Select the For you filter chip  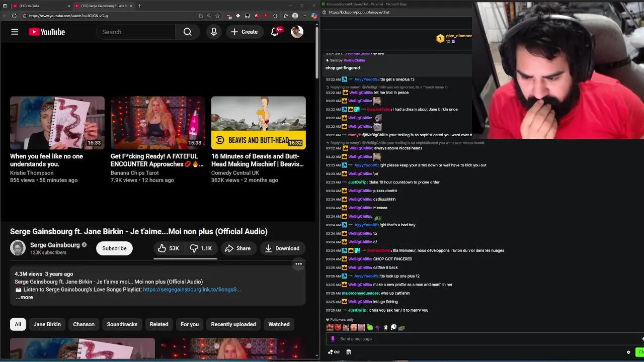190,324
